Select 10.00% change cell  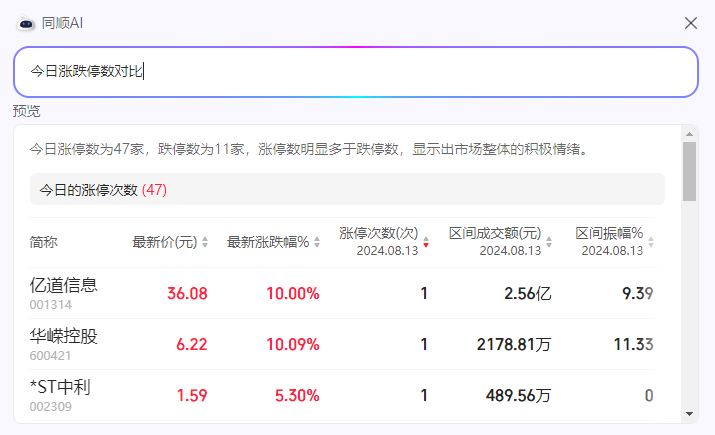point(293,293)
